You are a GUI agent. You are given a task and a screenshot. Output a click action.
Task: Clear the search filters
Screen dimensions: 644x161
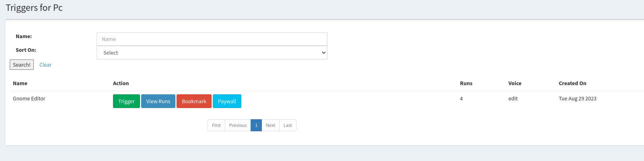click(45, 65)
